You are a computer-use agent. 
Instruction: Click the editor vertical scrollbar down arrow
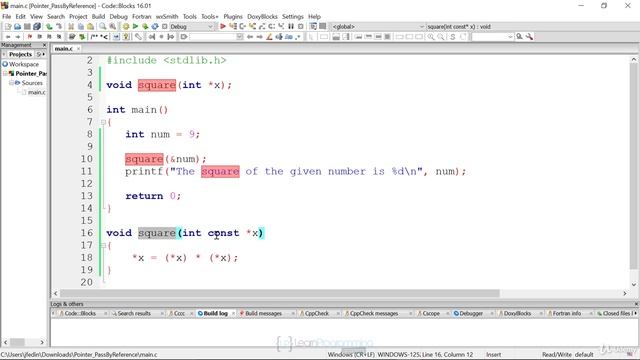pyautogui.click(x=633, y=284)
